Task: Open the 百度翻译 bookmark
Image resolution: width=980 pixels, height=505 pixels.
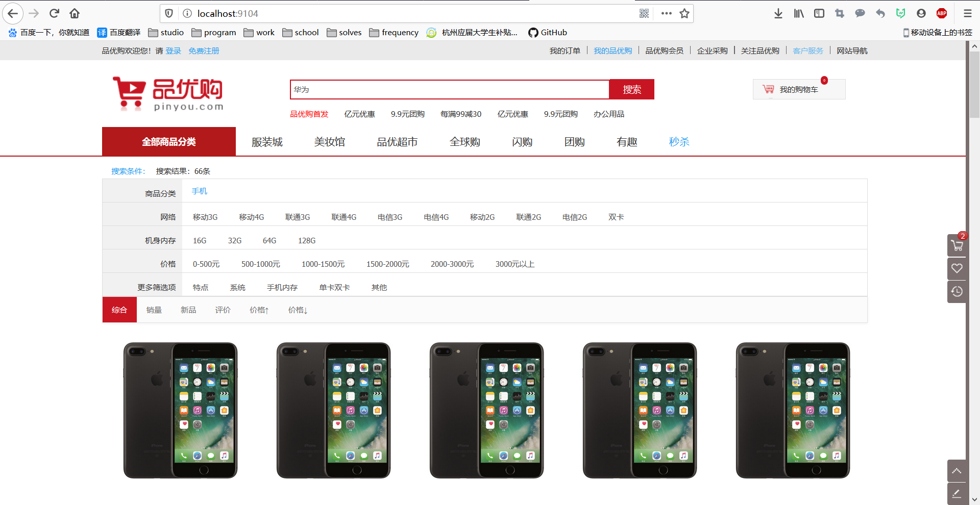Action: [119, 33]
